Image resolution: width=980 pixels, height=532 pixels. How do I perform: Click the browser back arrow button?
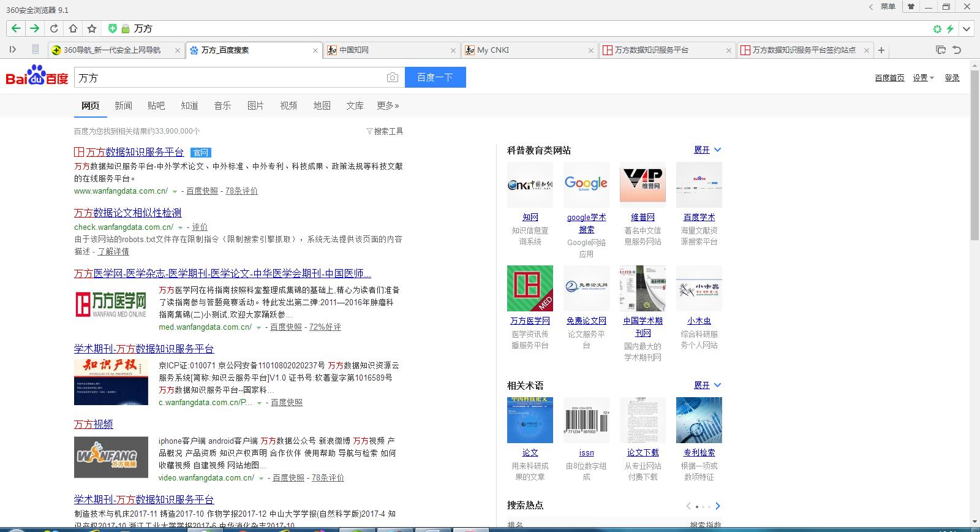tap(16, 28)
